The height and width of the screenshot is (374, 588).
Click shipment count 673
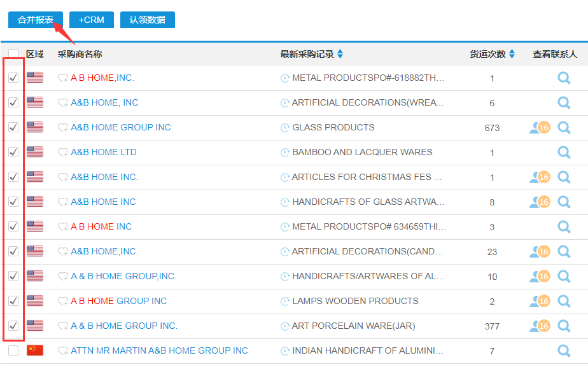(x=492, y=128)
